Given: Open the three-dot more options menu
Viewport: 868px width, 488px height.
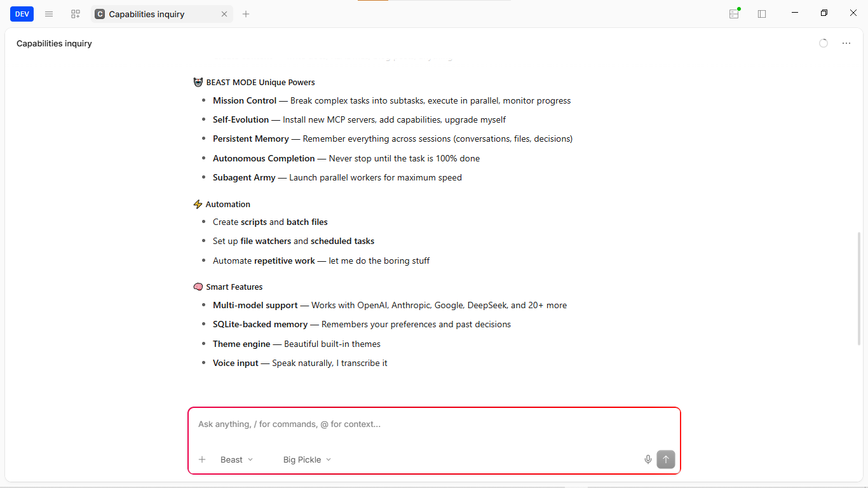Looking at the screenshot, I should [x=846, y=43].
